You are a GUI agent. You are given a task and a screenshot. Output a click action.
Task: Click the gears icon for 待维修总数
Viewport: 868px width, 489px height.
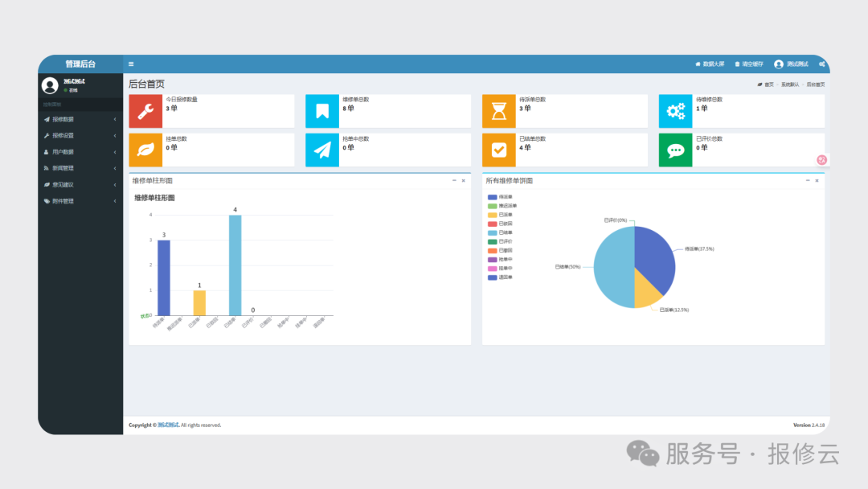[675, 111]
